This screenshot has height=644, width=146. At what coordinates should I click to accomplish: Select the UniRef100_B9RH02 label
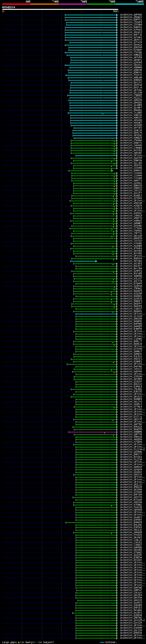[131, 170]
